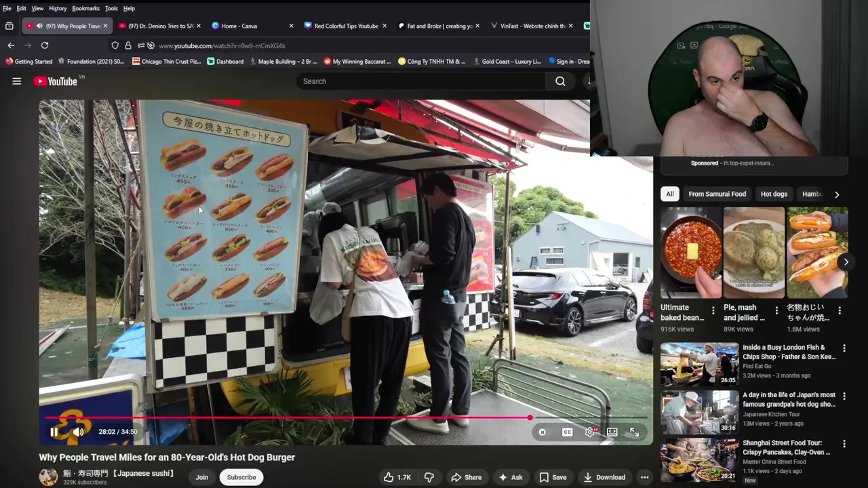Viewport: 868px width, 488px height.
Task: Click the Ask button
Action: pos(511,477)
